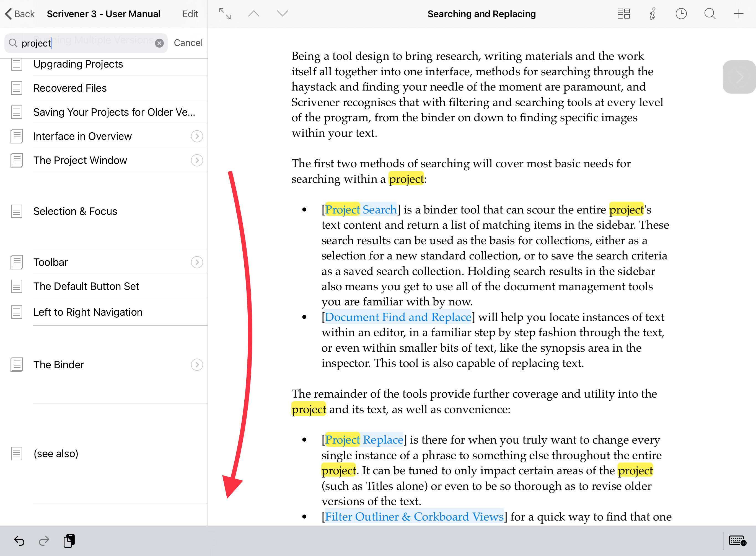Viewport: 756px width, 556px height.
Task: Follow the Project Replace link
Action: pyautogui.click(x=364, y=439)
